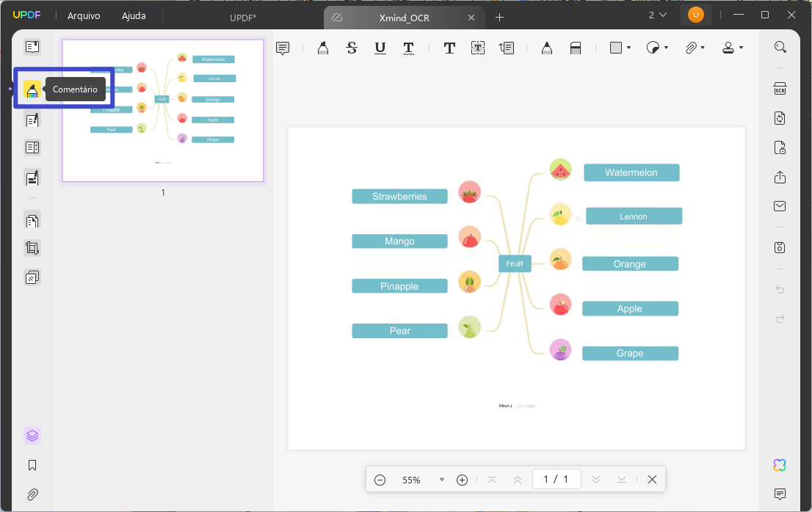Image resolution: width=812 pixels, height=512 pixels.
Task: Go to the last page
Action: click(x=622, y=480)
